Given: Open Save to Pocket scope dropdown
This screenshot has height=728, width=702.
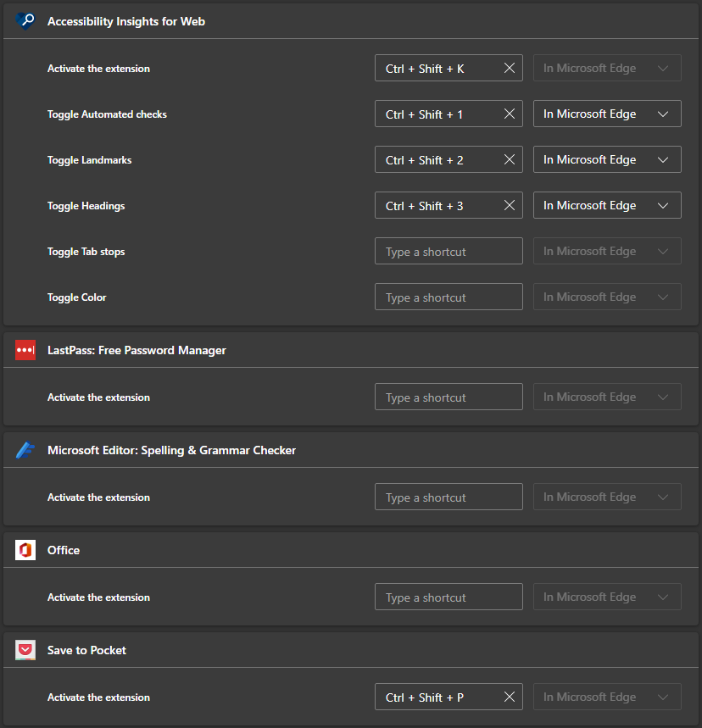Looking at the screenshot, I should (x=607, y=697).
